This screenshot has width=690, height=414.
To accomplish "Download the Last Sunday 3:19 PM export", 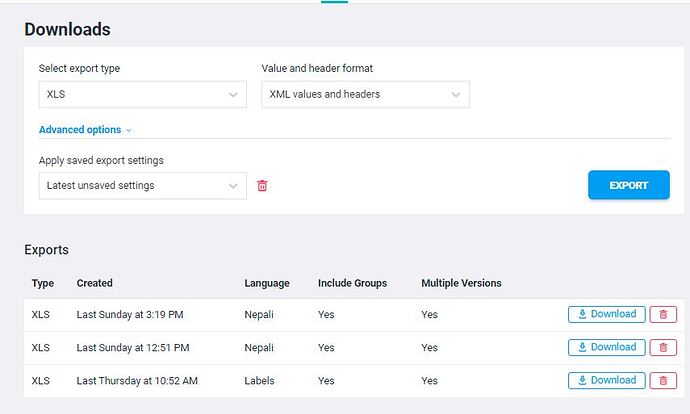I will point(607,315).
